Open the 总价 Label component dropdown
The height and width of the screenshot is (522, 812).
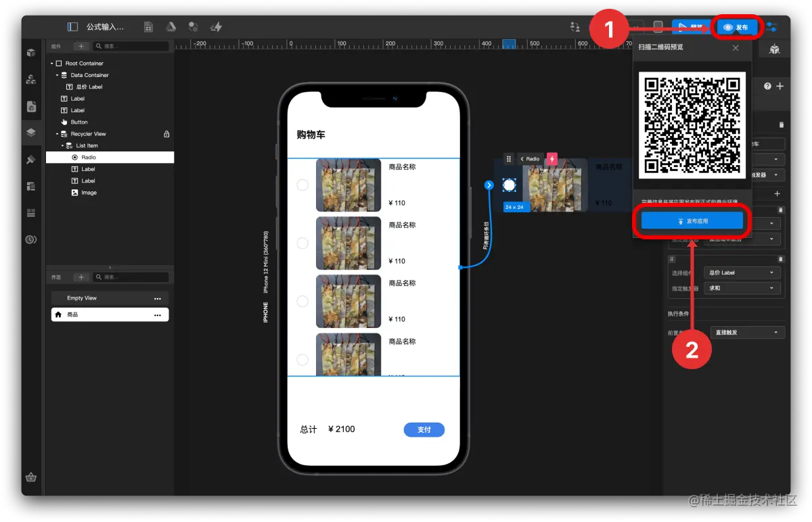pos(742,272)
